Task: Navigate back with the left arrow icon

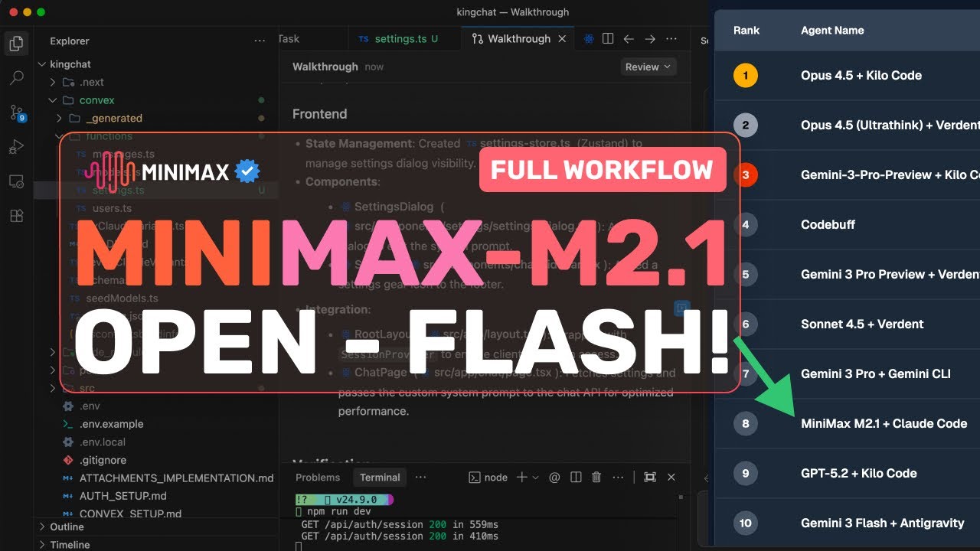Action: 629,38
